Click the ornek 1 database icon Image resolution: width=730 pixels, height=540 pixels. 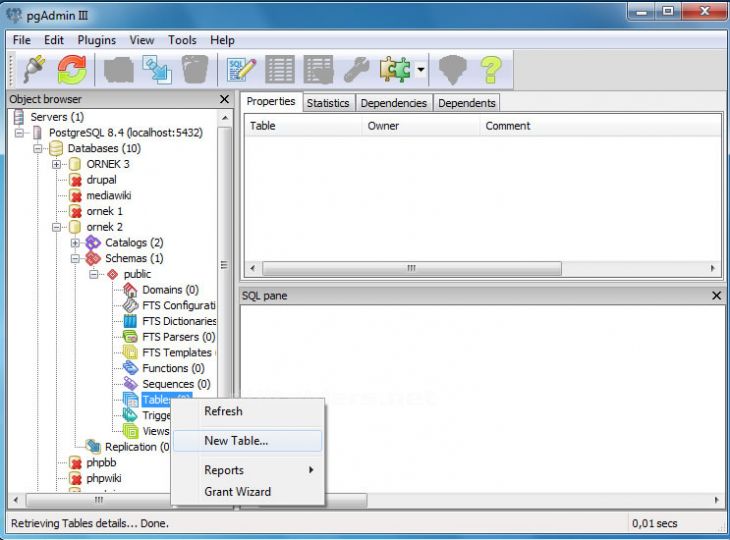[x=75, y=211]
